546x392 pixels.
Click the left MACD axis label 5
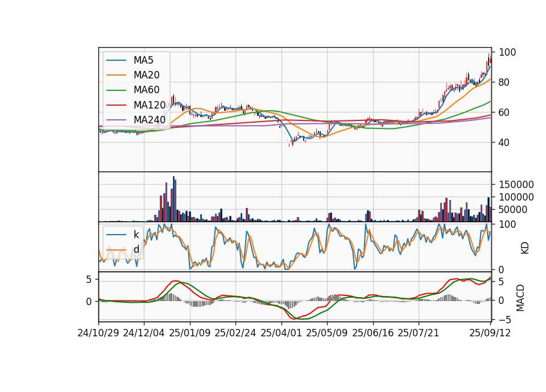[x=89, y=280]
